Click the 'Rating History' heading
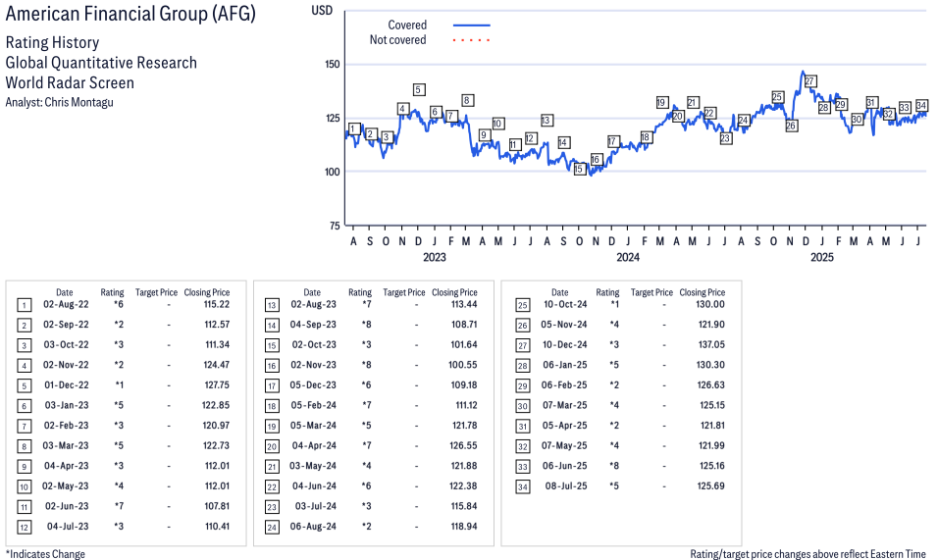 pos(52,42)
